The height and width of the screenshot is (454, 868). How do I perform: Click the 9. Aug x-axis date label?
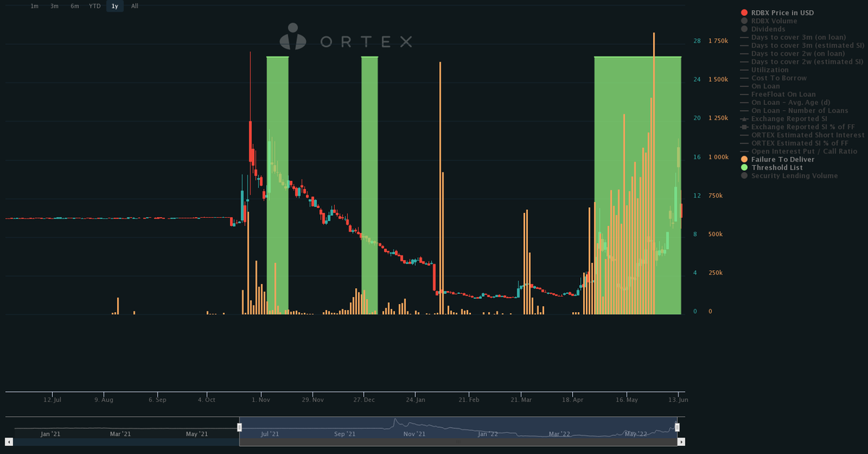[103, 400]
